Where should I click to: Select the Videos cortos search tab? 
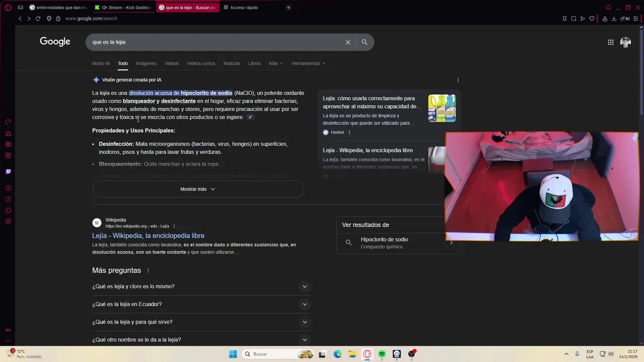click(201, 63)
